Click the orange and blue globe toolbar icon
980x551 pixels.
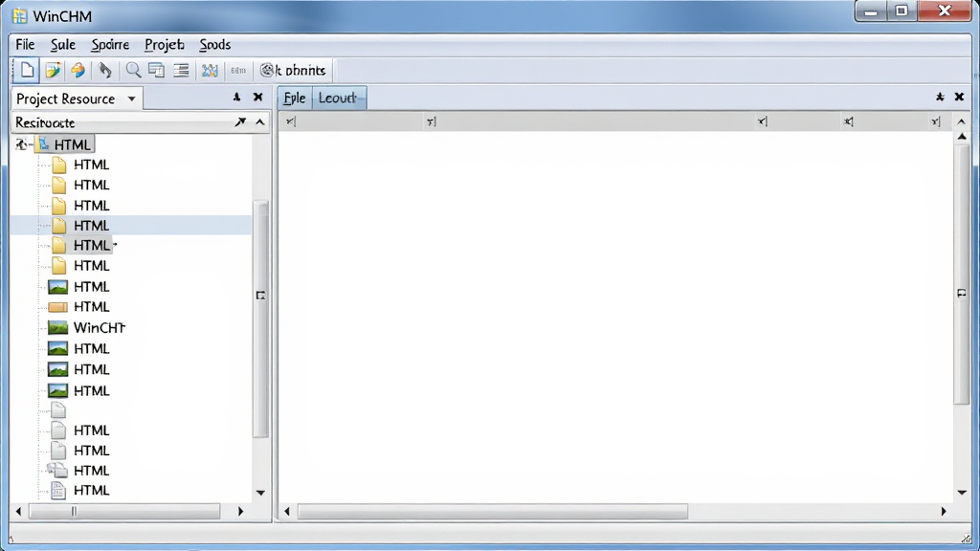[78, 70]
